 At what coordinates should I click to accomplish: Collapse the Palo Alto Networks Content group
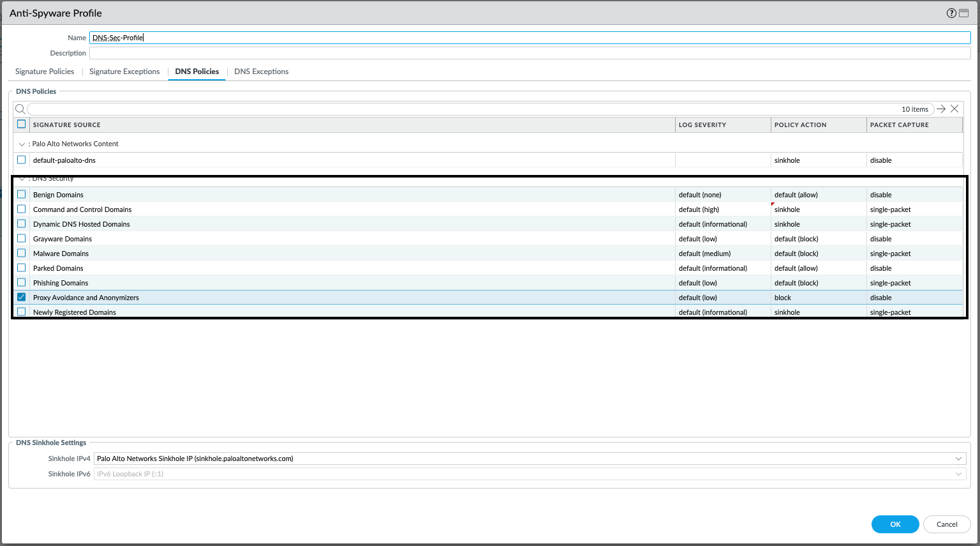coord(21,143)
